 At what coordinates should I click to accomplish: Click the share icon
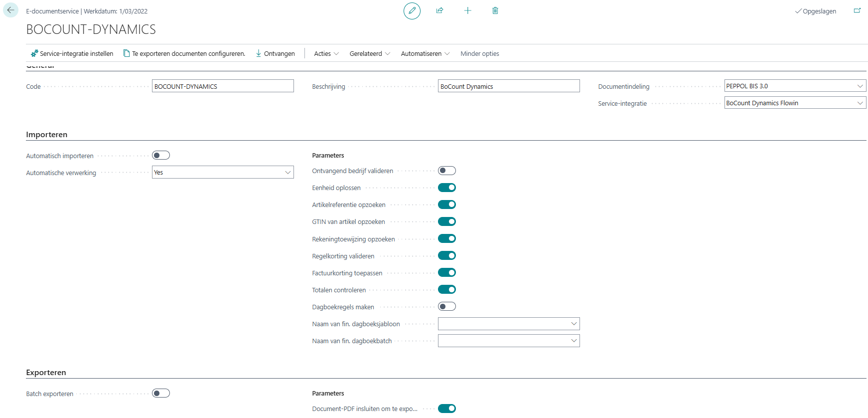(439, 10)
